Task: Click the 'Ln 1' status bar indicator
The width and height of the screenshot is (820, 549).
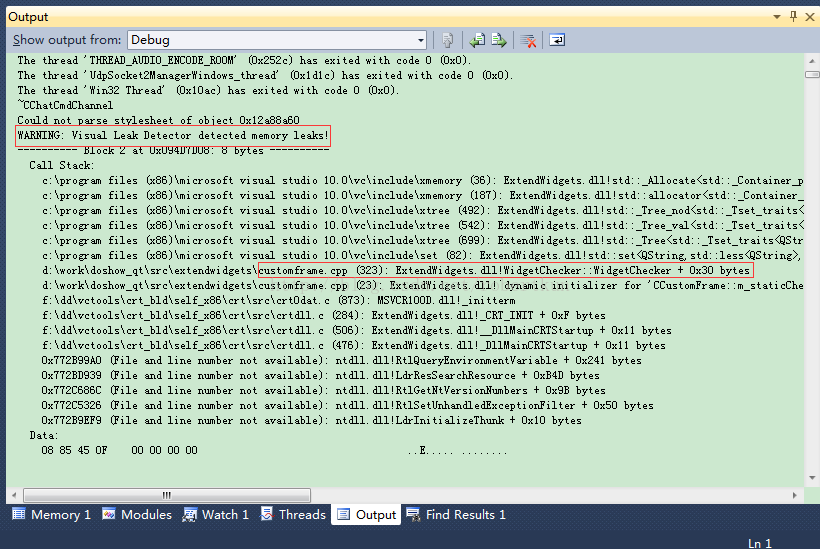Action: [760, 543]
